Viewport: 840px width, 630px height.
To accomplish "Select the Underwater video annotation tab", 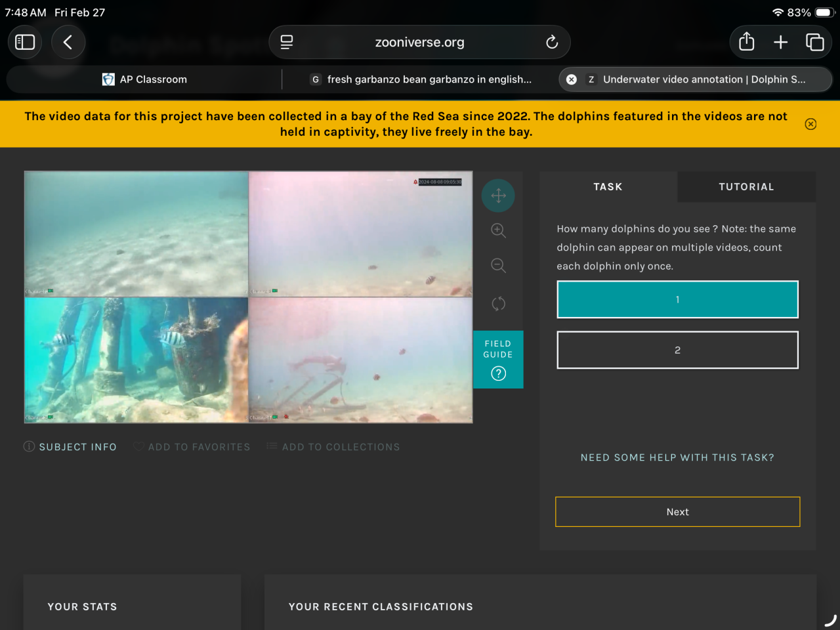I will (696, 79).
